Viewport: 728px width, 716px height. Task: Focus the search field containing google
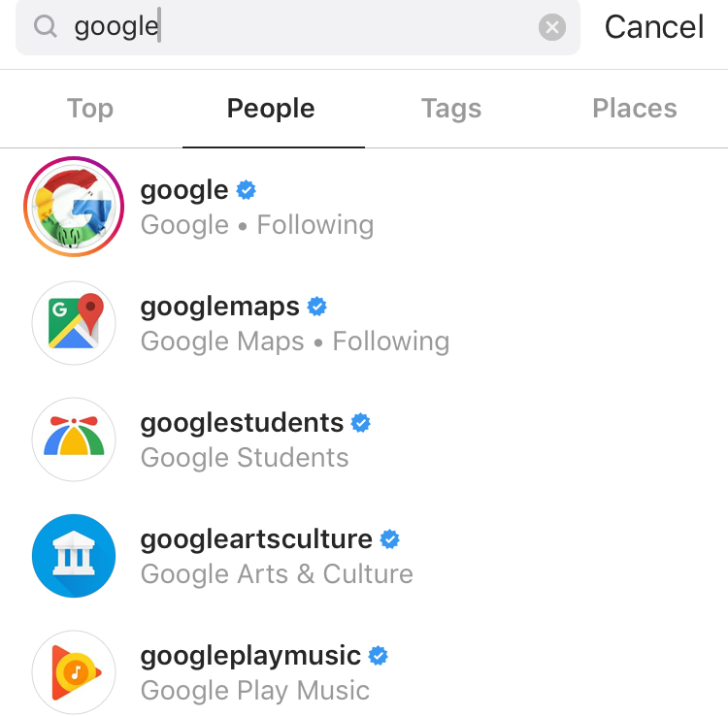(x=298, y=27)
